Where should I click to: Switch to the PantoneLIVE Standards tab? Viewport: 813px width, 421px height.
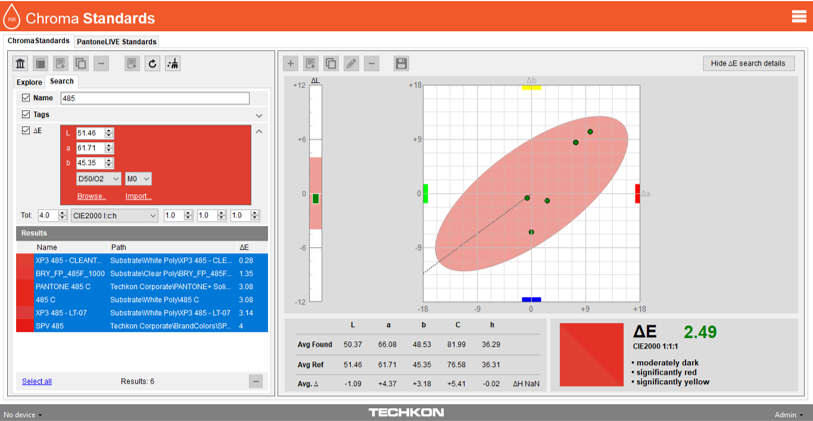(118, 42)
